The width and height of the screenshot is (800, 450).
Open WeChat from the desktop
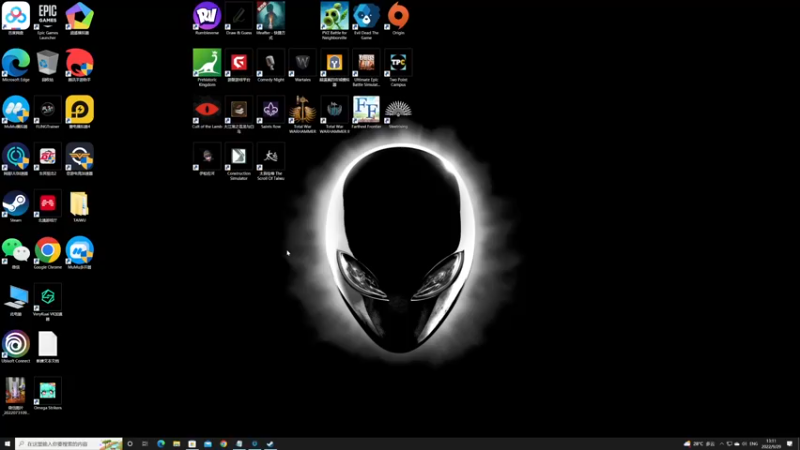click(x=16, y=253)
